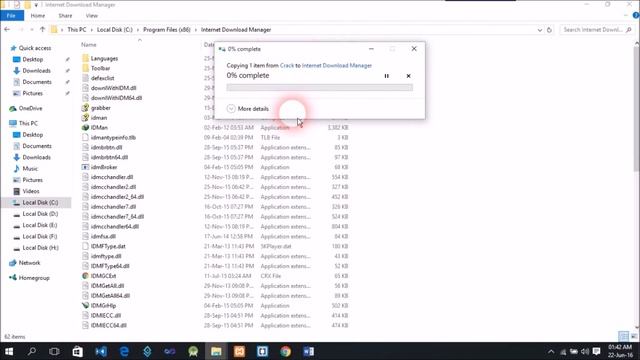Select This PC in the address breadcrumb
This screenshot has height=360, width=640.
coord(77,30)
